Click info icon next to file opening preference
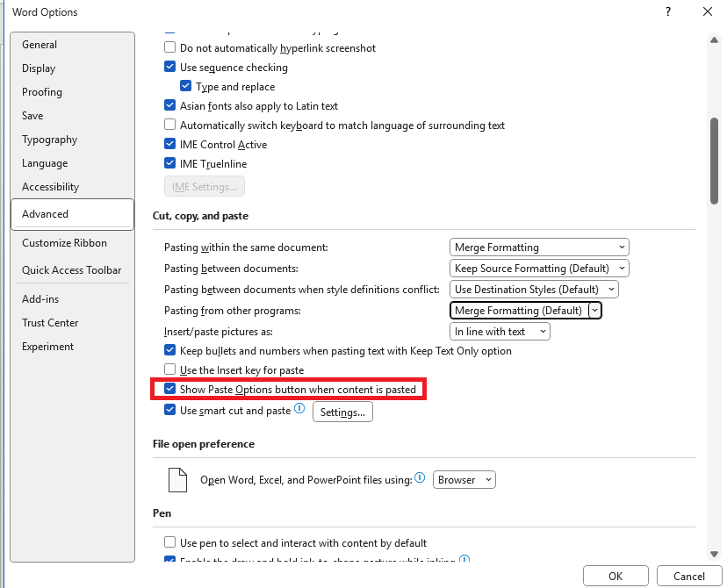This screenshot has width=727, height=588. pyautogui.click(x=420, y=478)
